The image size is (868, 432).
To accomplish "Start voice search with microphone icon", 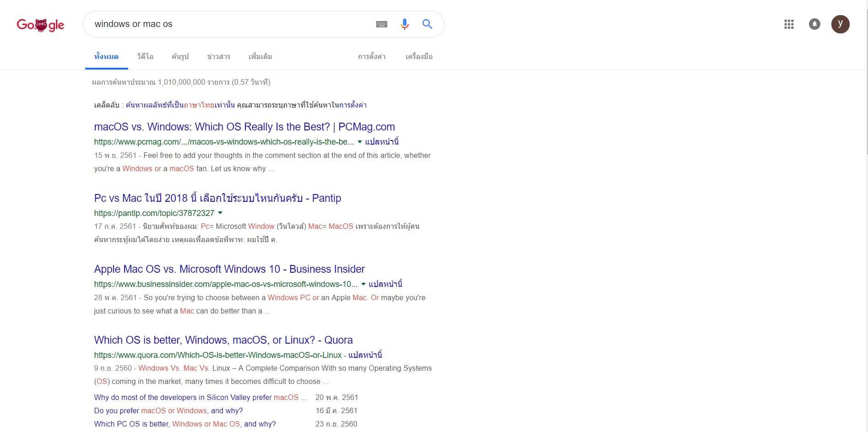I will (x=404, y=24).
